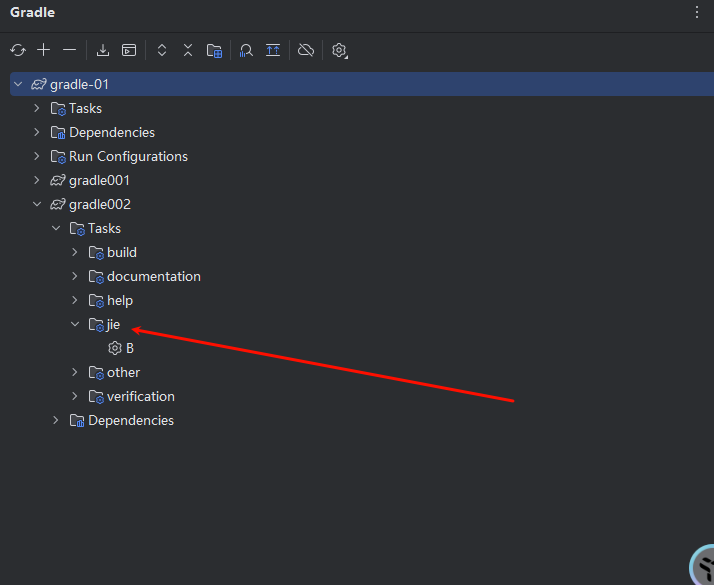The height and width of the screenshot is (585, 714).
Task: Expand the build task group
Action: 75,252
